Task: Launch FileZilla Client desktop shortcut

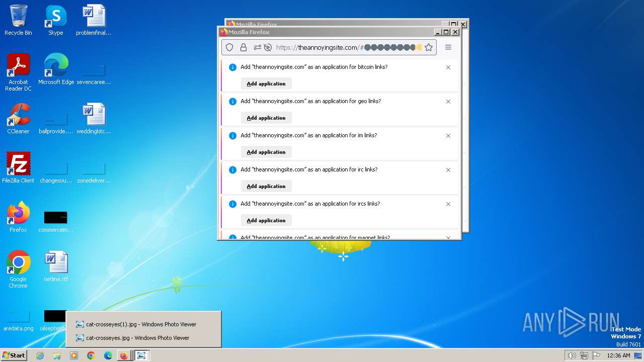Action: point(18,168)
